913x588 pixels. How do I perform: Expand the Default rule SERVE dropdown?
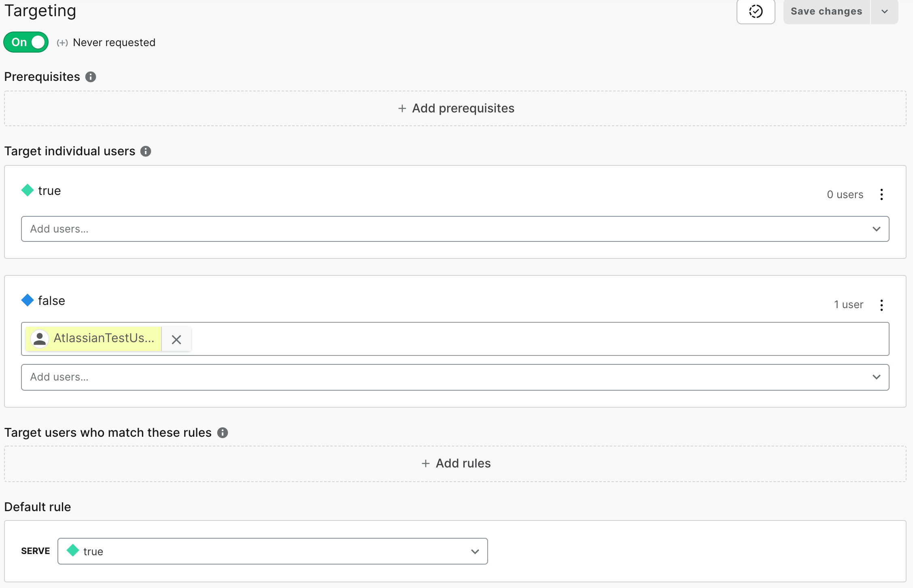click(475, 552)
